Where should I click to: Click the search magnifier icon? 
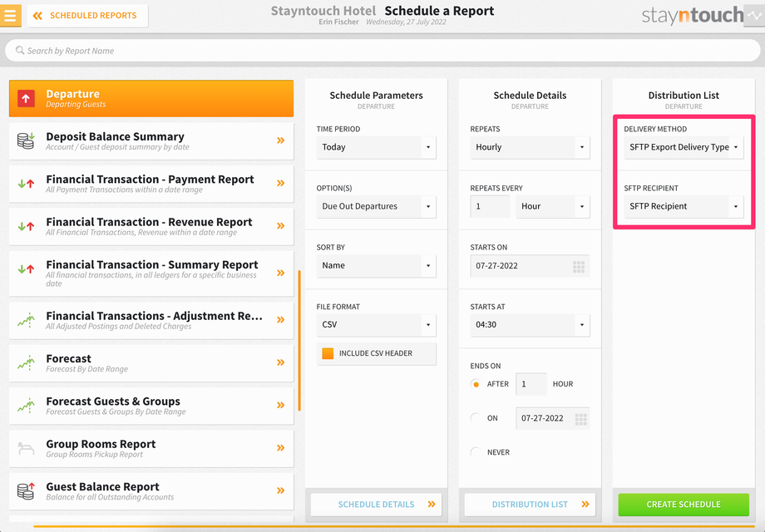(x=20, y=50)
